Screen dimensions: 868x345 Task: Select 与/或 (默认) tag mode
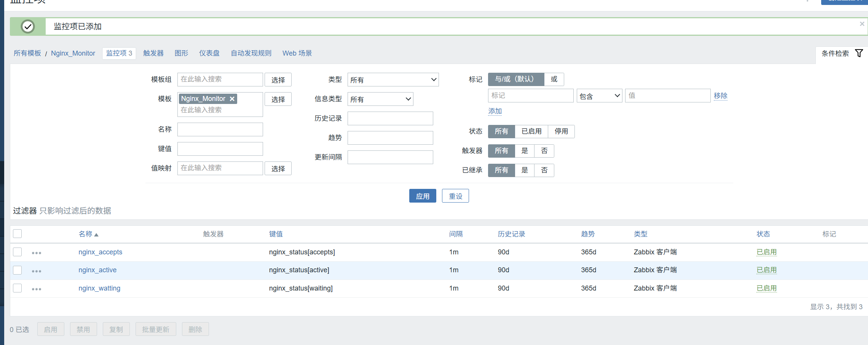point(516,79)
